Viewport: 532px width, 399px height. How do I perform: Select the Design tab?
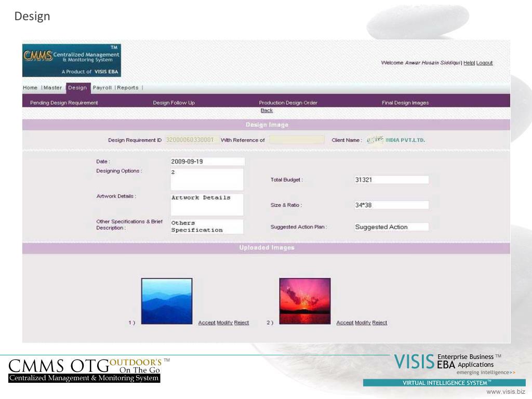(78, 87)
